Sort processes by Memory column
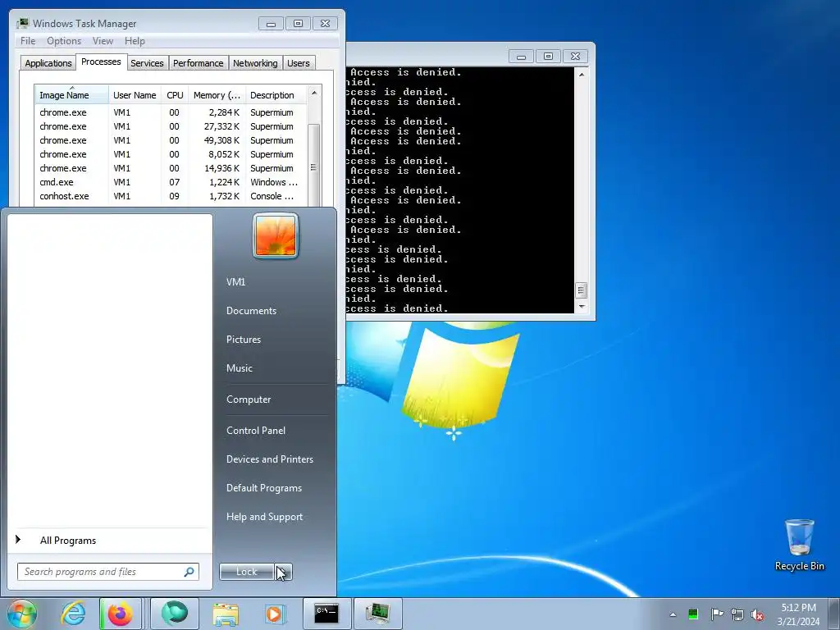This screenshot has width=840, height=630. pyautogui.click(x=217, y=95)
